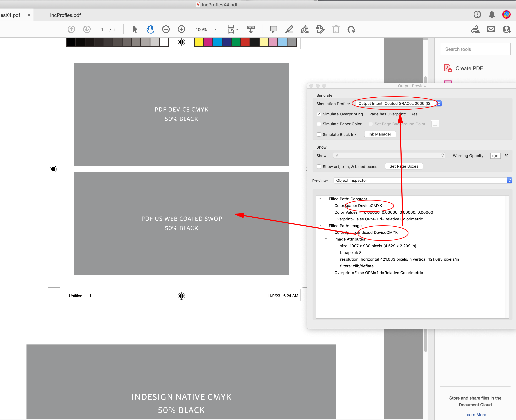
Task: Click the Ink Manager button
Action: (x=379, y=134)
